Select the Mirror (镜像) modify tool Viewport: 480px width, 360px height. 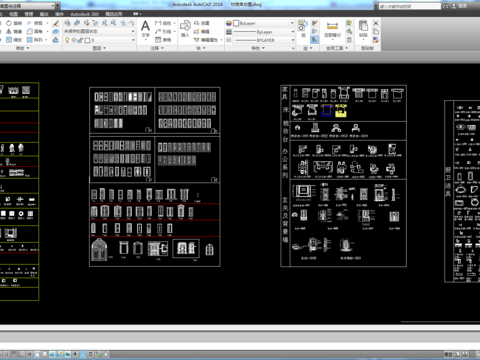tap(14, 31)
